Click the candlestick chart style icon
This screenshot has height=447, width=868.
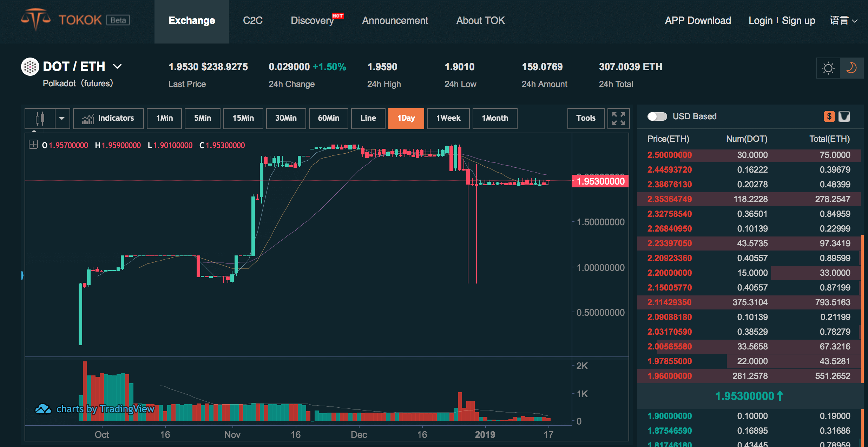(40, 118)
